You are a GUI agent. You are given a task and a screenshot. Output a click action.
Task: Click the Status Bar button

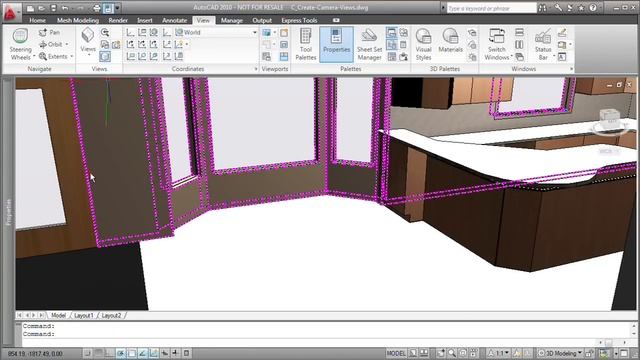[543, 44]
